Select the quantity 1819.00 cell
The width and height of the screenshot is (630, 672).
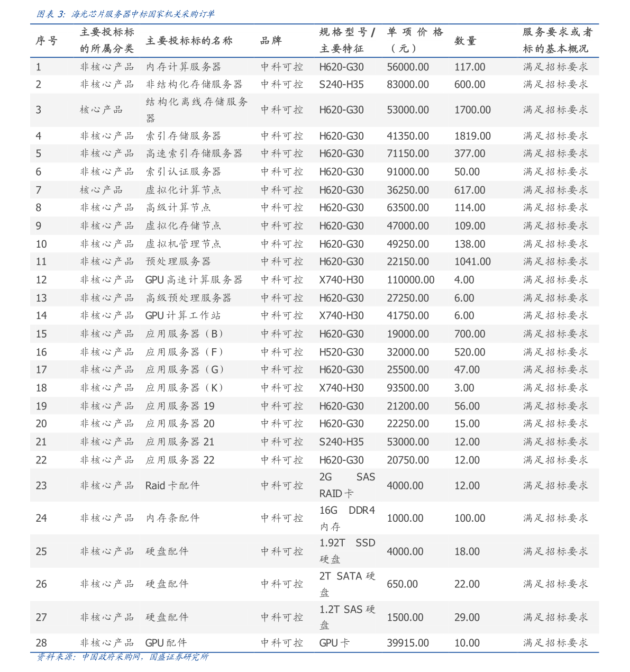pos(472,136)
